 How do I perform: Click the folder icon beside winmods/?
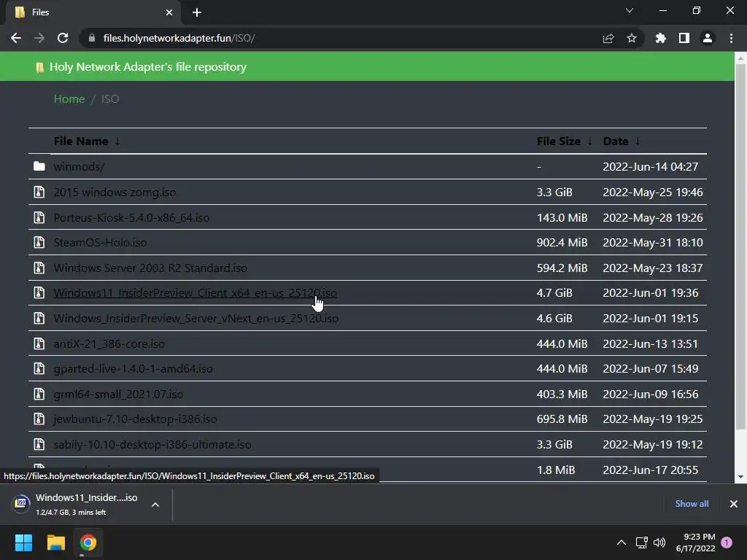(39, 166)
